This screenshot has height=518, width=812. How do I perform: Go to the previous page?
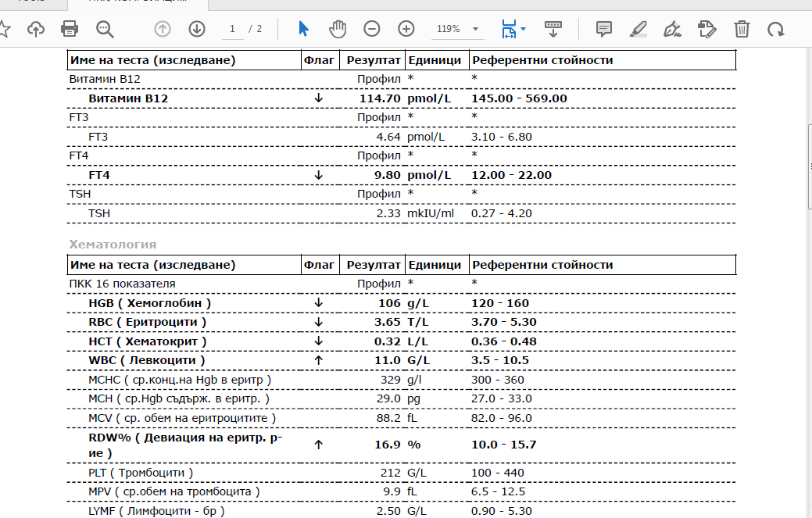(163, 29)
